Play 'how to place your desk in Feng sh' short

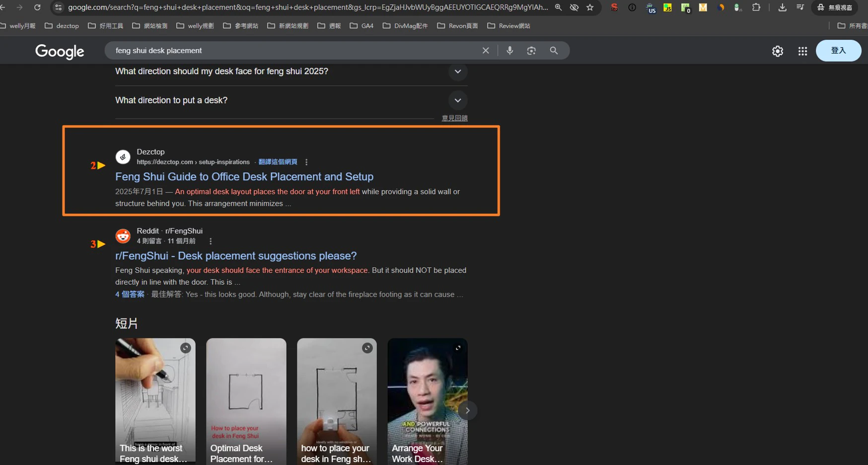click(x=337, y=401)
